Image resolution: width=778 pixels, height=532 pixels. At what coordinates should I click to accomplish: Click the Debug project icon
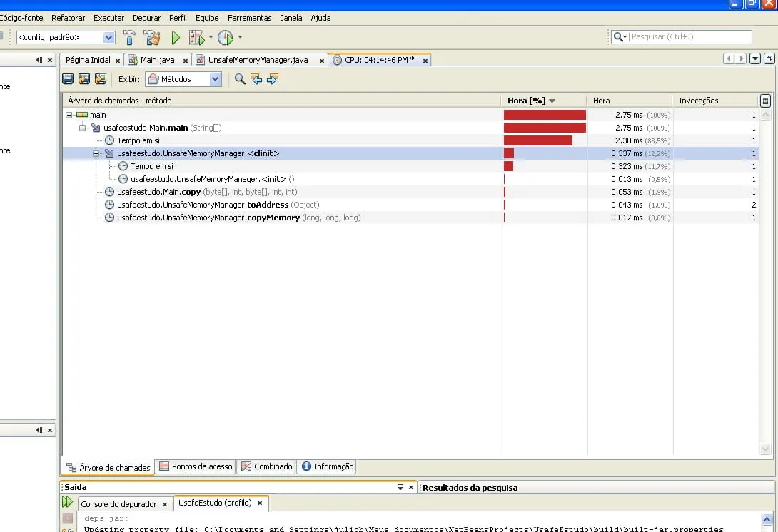pyautogui.click(x=196, y=37)
